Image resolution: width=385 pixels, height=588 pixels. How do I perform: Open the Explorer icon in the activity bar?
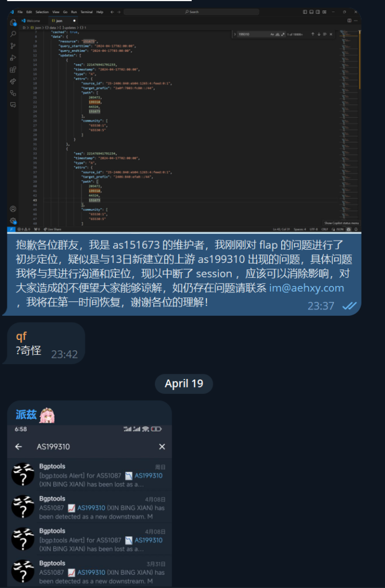[13, 22]
